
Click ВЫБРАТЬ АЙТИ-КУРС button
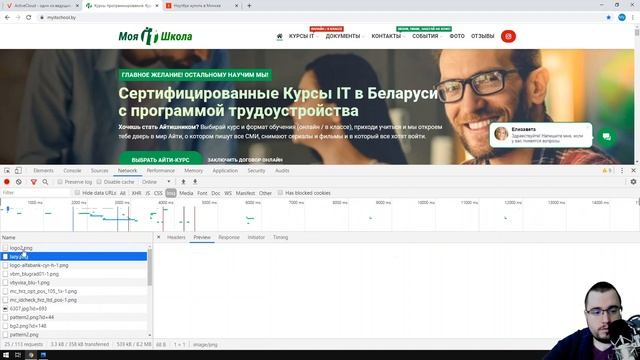coord(160,159)
